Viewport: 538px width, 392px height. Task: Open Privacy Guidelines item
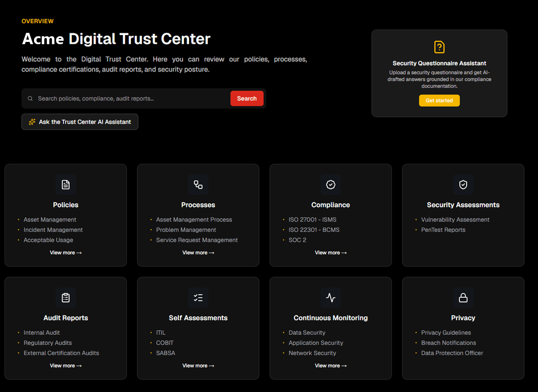(446, 333)
